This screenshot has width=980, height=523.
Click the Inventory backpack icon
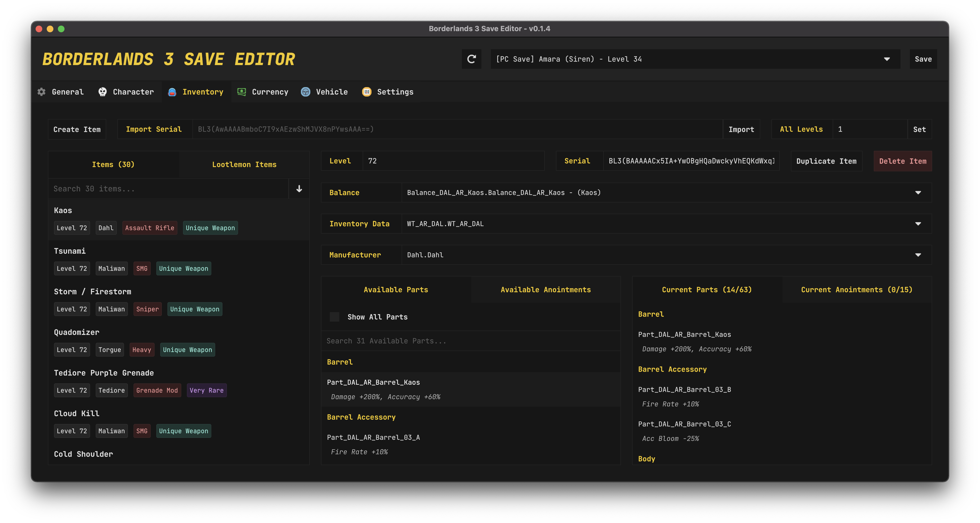(x=172, y=92)
